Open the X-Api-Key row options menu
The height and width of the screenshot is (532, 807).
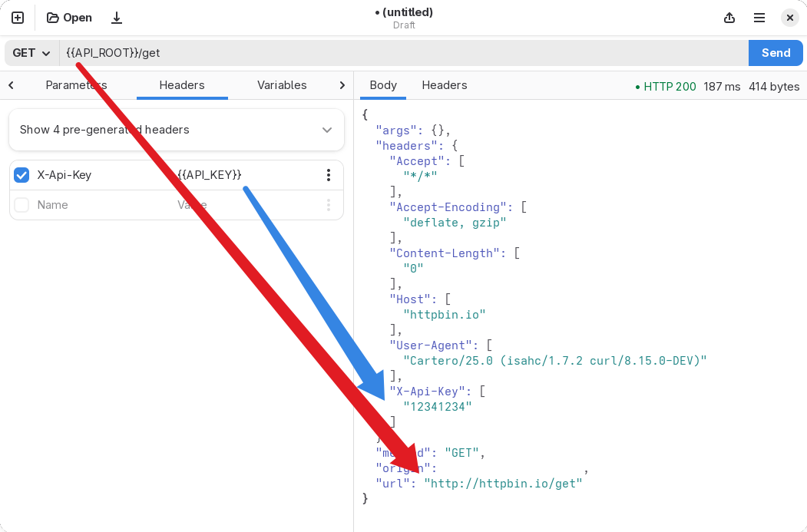pyautogui.click(x=329, y=174)
